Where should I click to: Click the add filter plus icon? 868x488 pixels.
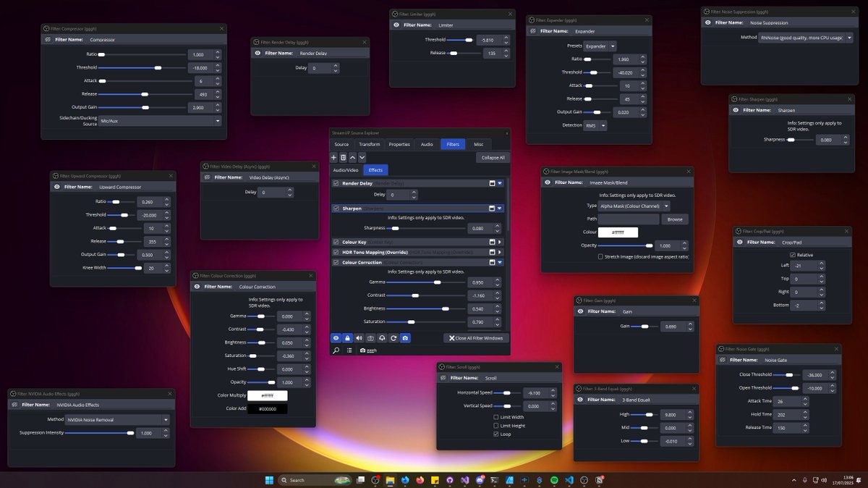[x=333, y=157]
